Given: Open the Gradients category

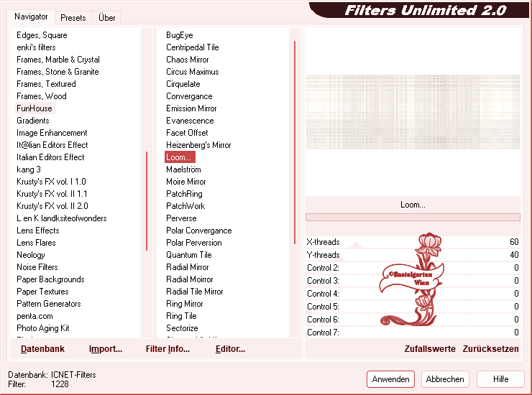Looking at the screenshot, I should (x=33, y=121).
